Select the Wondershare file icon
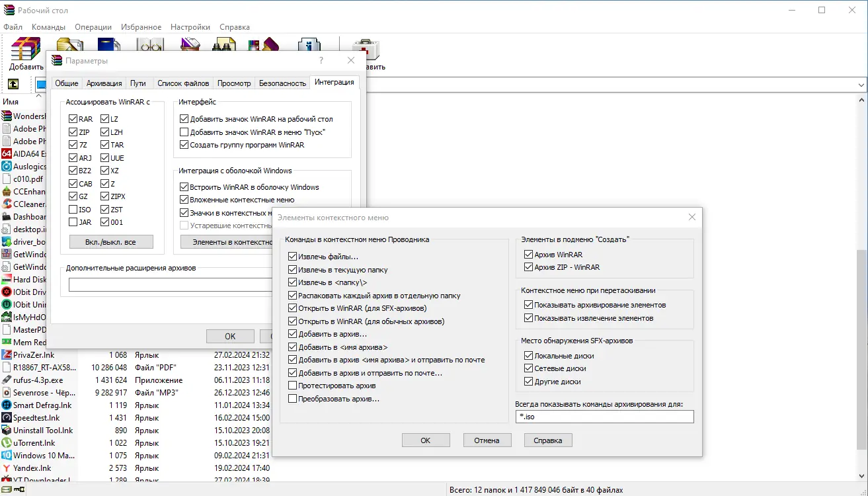The image size is (868, 496). click(x=7, y=116)
